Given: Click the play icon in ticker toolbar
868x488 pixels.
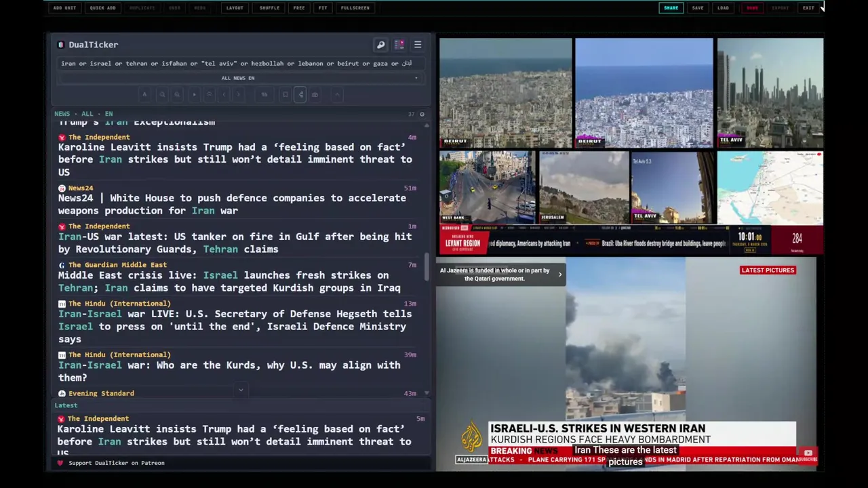Looking at the screenshot, I should coord(195,95).
